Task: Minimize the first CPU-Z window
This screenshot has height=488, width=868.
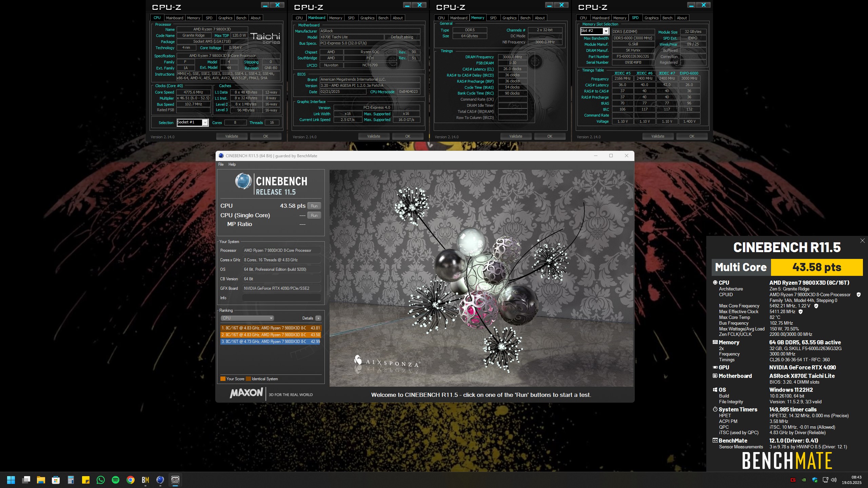Action: pyautogui.click(x=265, y=5)
